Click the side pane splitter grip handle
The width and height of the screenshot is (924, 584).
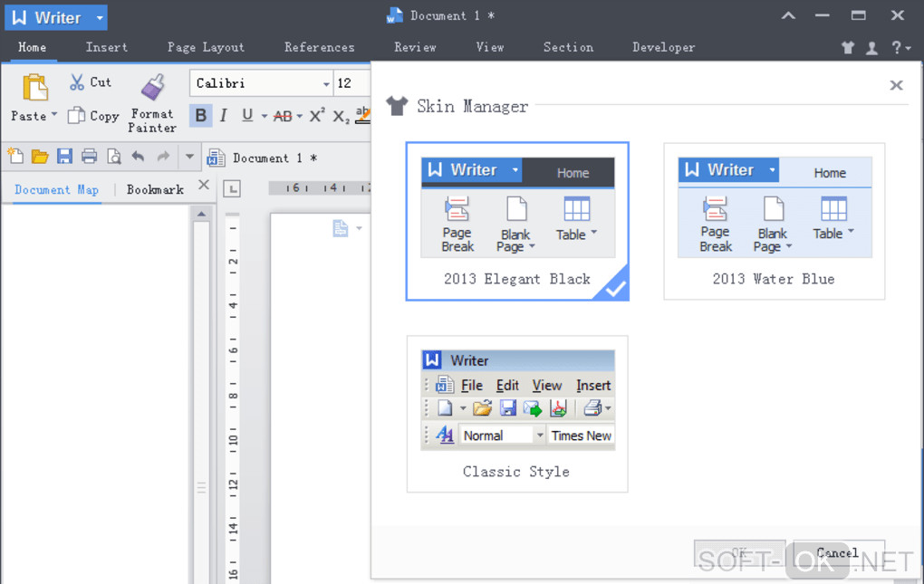coord(201,487)
